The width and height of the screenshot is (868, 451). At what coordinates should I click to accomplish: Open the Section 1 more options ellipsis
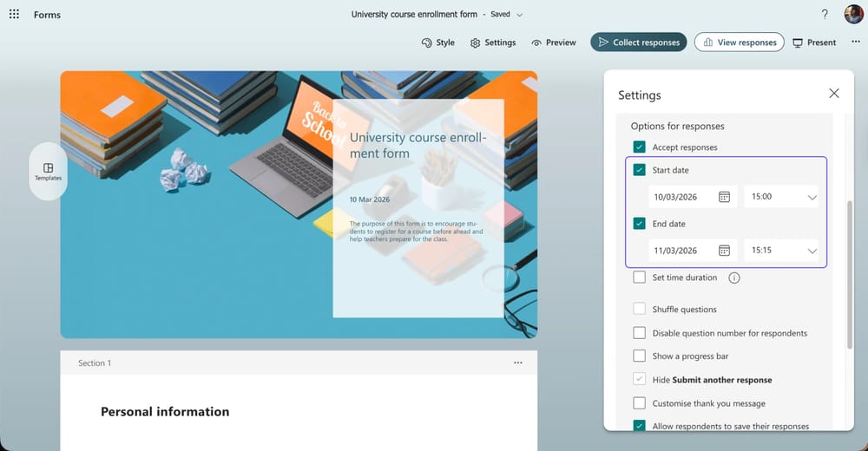518,363
